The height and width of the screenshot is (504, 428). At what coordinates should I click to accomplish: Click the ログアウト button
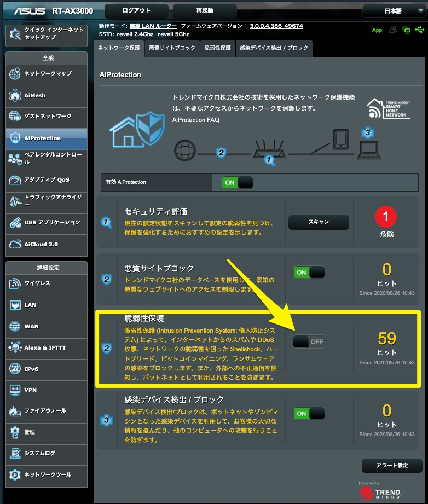tap(136, 10)
